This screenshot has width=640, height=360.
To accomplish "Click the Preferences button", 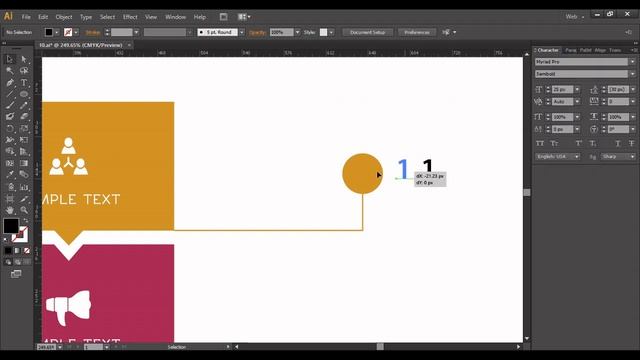I will tap(417, 32).
